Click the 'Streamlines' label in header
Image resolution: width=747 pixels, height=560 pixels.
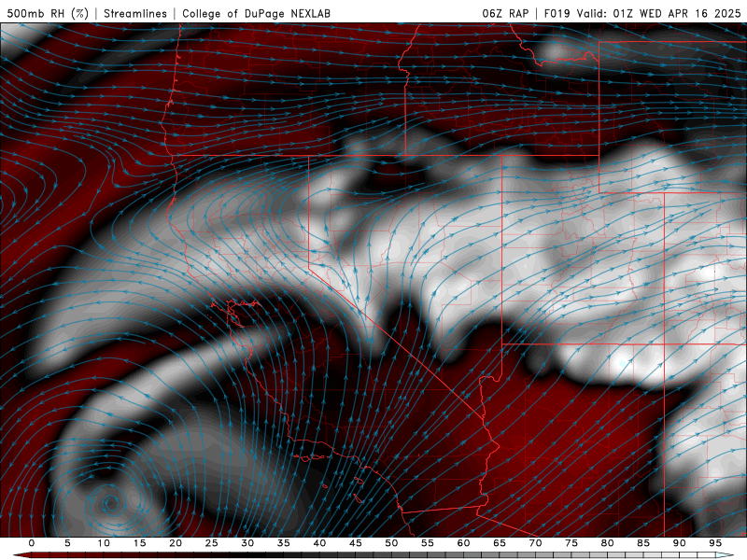pyautogui.click(x=135, y=13)
